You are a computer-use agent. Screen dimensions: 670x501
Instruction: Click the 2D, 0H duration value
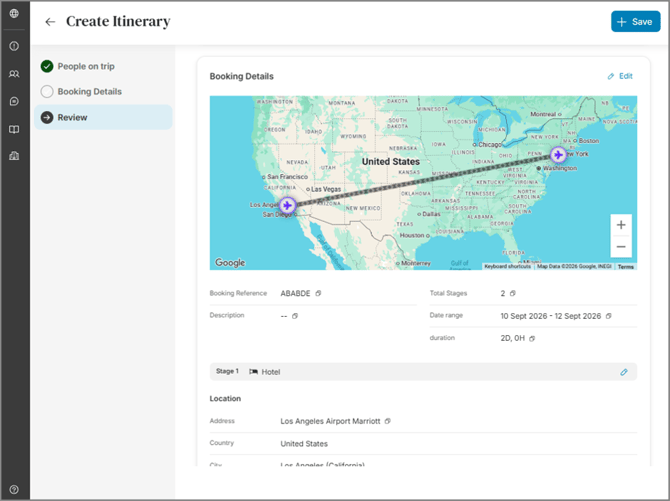pos(512,338)
